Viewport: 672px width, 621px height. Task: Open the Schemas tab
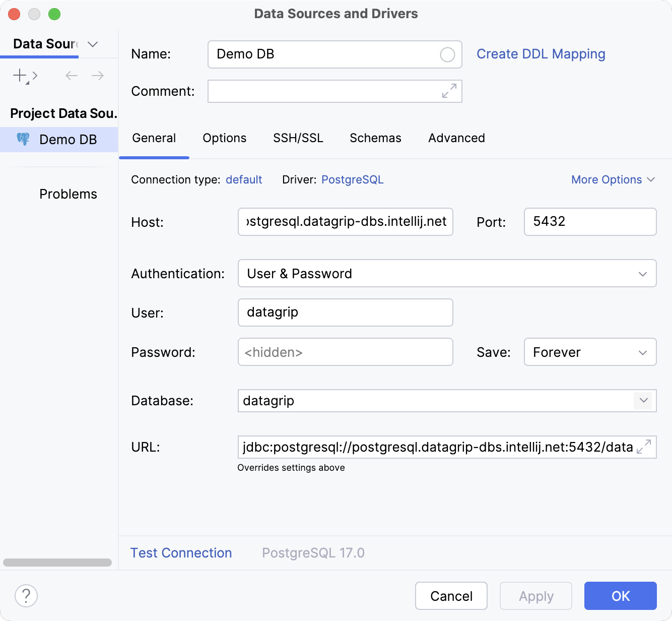pos(375,138)
